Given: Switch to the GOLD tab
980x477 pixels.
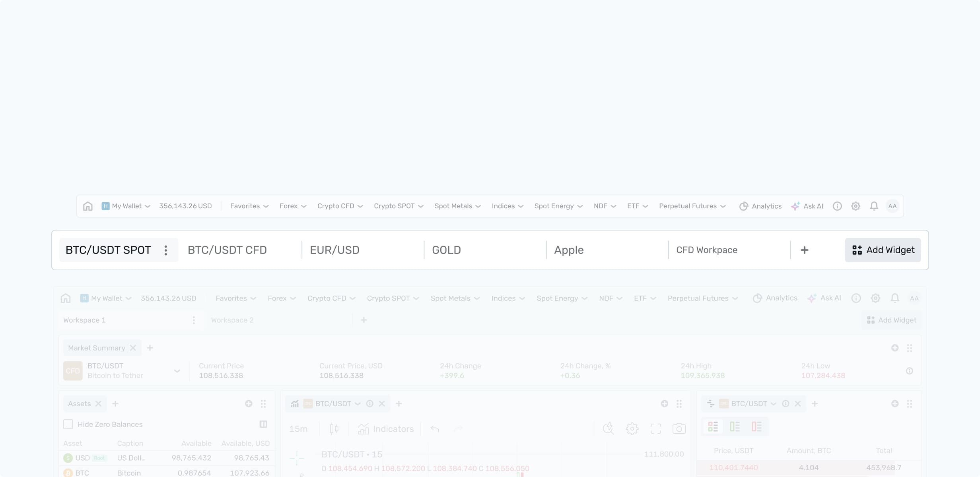Looking at the screenshot, I should click(x=446, y=250).
